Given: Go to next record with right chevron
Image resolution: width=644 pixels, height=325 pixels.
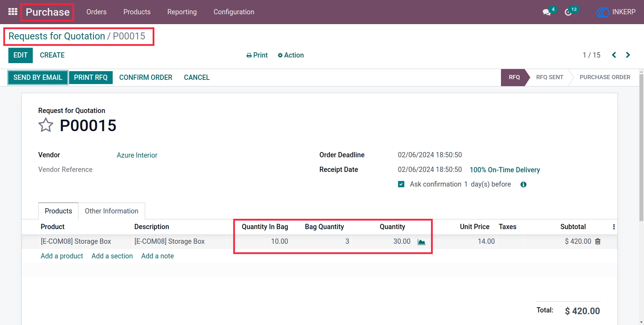Looking at the screenshot, I should (x=628, y=55).
